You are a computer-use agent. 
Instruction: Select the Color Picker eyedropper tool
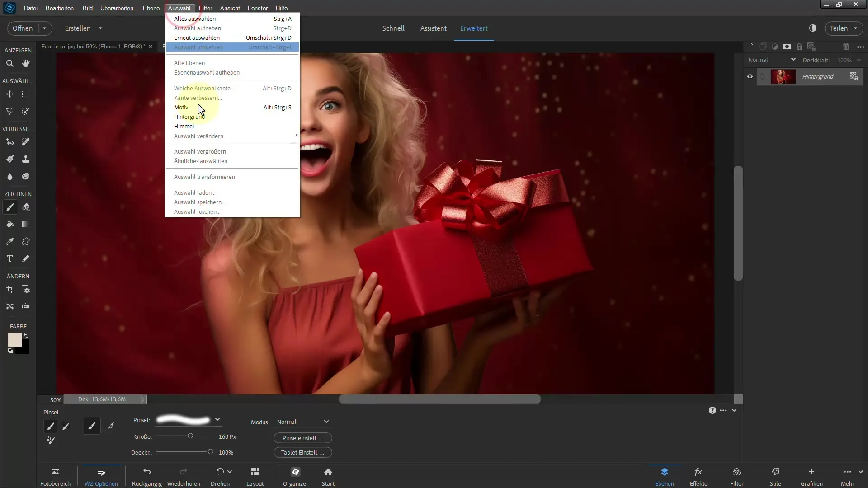[9, 241]
